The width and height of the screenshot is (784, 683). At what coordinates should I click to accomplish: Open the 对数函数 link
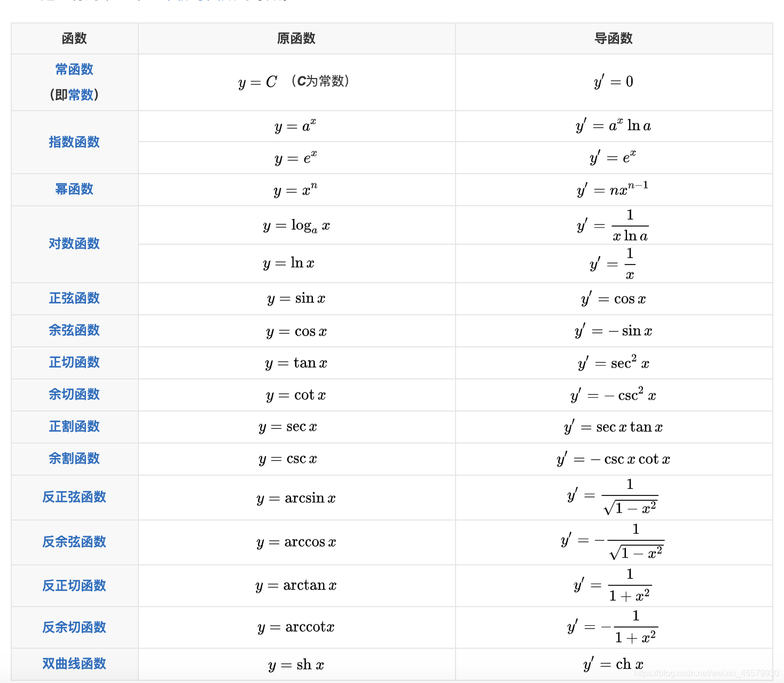click(74, 244)
